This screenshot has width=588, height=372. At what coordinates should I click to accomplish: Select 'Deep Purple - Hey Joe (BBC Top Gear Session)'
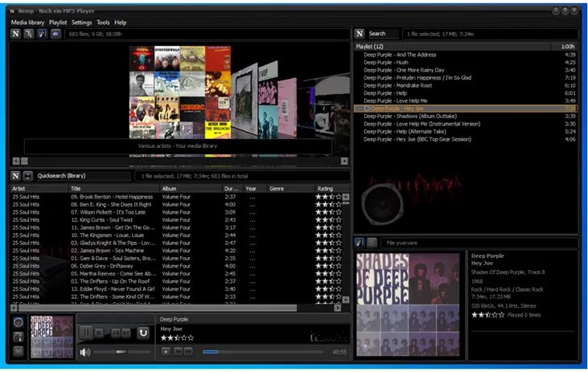(465, 139)
